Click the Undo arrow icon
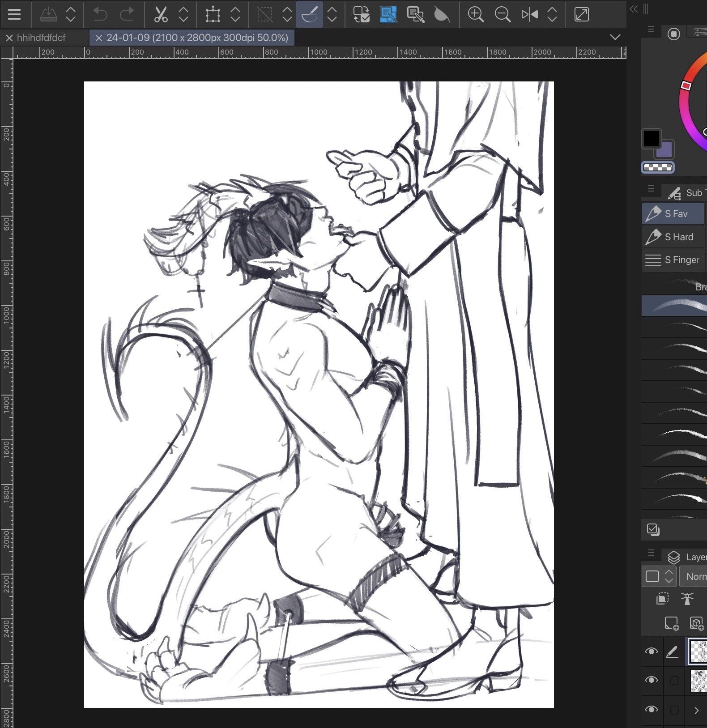This screenshot has height=728, width=707. pyautogui.click(x=100, y=14)
